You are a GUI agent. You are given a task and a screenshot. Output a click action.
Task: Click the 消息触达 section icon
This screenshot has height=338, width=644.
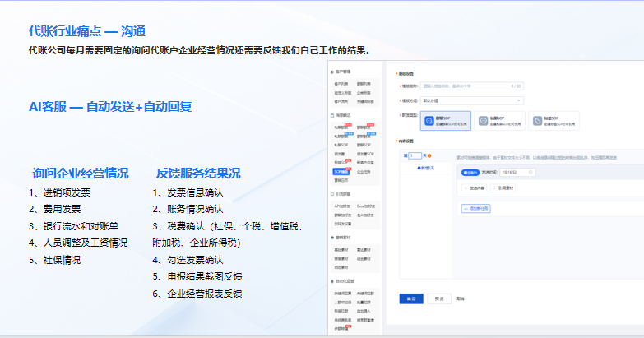331,116
